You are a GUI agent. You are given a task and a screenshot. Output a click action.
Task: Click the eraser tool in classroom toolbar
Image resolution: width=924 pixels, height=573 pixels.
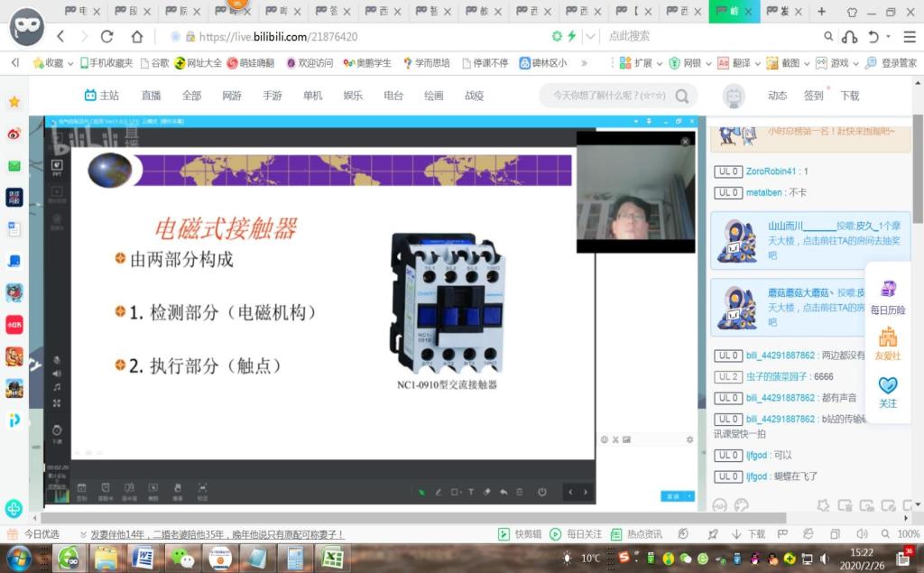(487, 492)
